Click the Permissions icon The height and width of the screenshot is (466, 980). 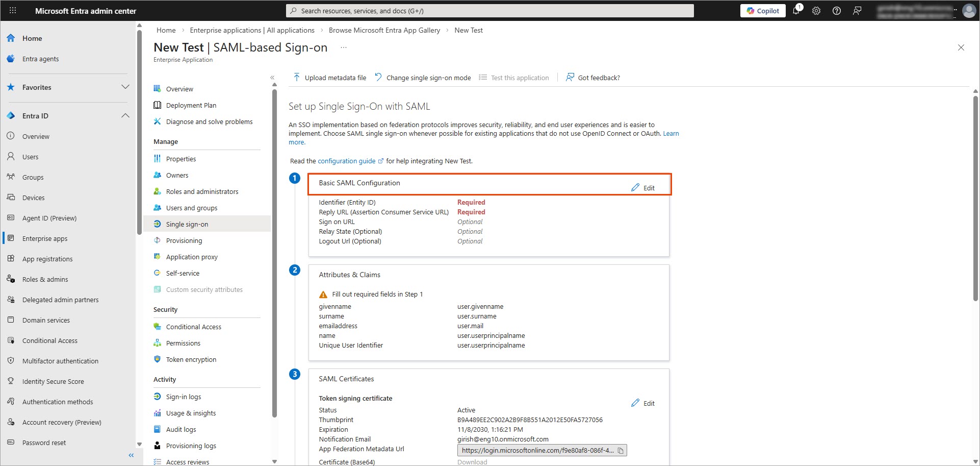point(157,343)
